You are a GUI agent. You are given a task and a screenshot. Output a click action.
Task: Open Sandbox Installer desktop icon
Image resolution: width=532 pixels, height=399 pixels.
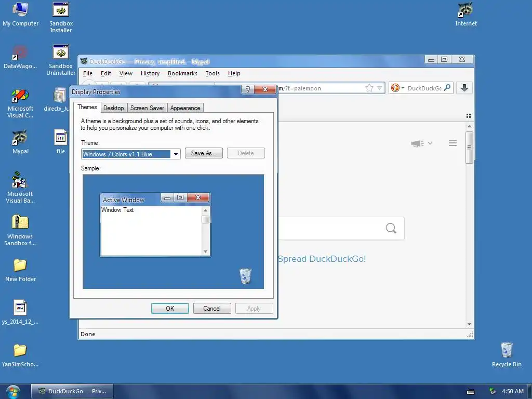coord(61,17)
